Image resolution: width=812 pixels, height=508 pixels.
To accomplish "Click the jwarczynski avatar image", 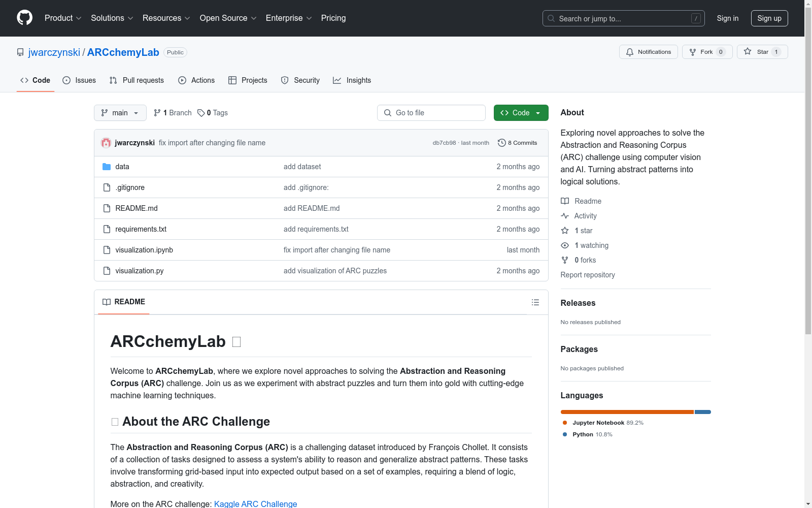I will (106, 143).
